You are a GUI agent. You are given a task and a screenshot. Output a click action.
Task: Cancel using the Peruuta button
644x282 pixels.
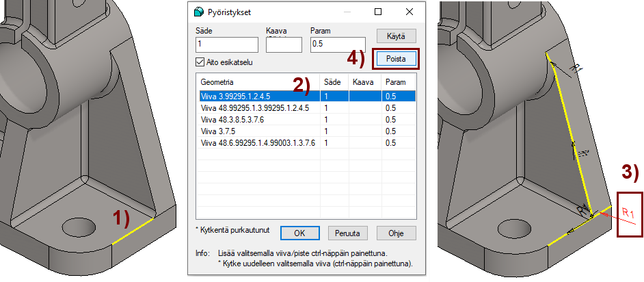[349, 232]
